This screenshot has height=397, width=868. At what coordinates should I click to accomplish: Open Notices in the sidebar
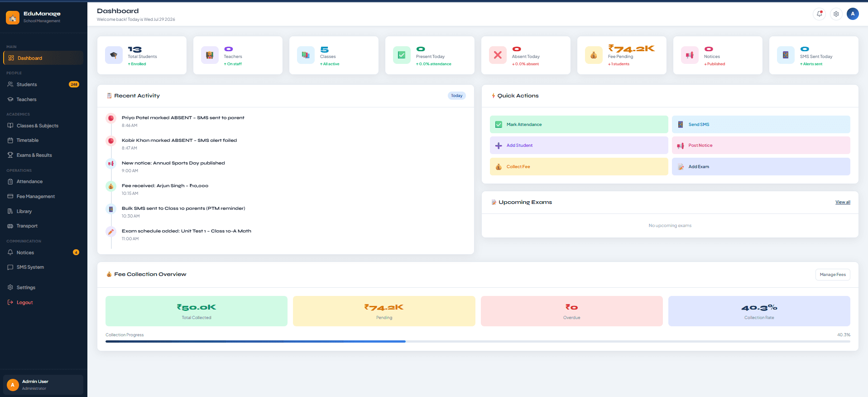(x=43, y=252)
